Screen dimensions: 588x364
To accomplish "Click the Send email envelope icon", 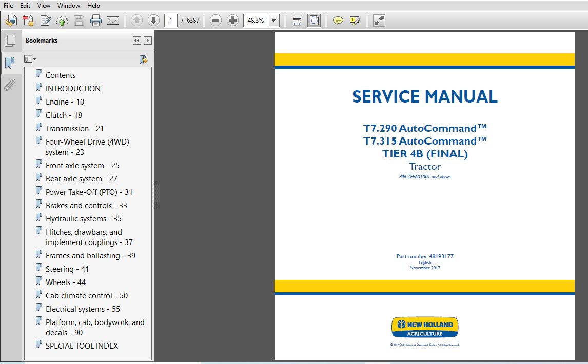I will point(113,20).
